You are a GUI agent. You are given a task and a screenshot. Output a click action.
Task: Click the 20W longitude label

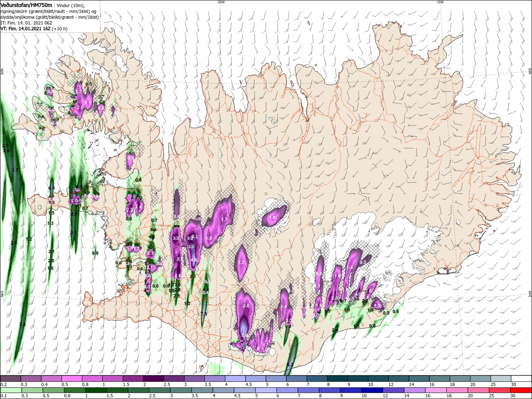coord(221,2)
